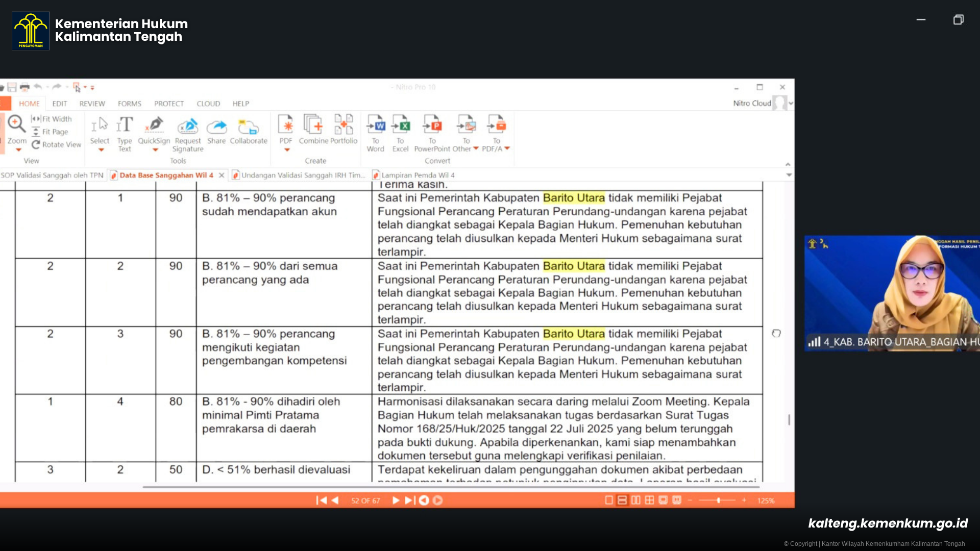This screenshot has width=980, height=551.
Task: Convert document To Excel
Action: (401, 134)
